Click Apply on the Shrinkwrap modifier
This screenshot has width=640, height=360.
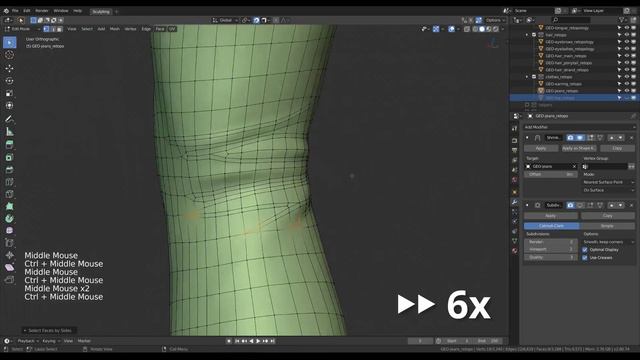[541, 149]
